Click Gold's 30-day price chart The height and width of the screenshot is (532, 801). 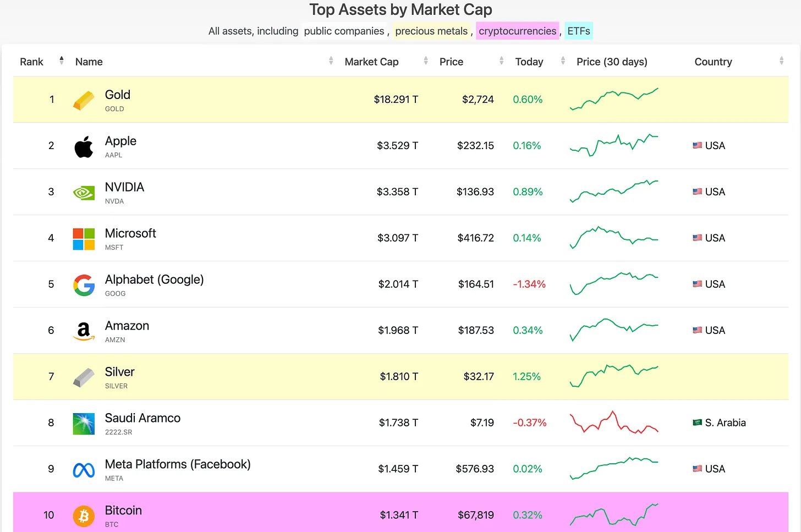[x=614, y=99]
